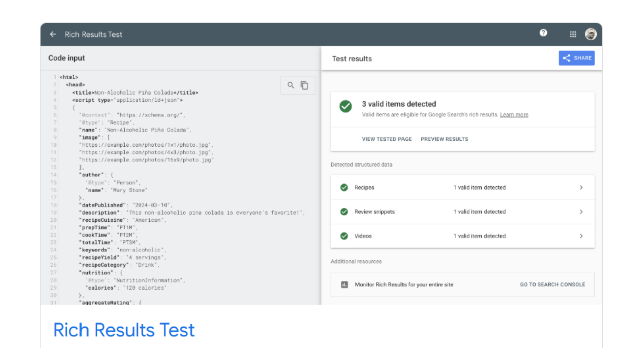Click the datePublished code line
Image resolution: width=644 pixels, height=362 pixels.
(x=125, y=205)
